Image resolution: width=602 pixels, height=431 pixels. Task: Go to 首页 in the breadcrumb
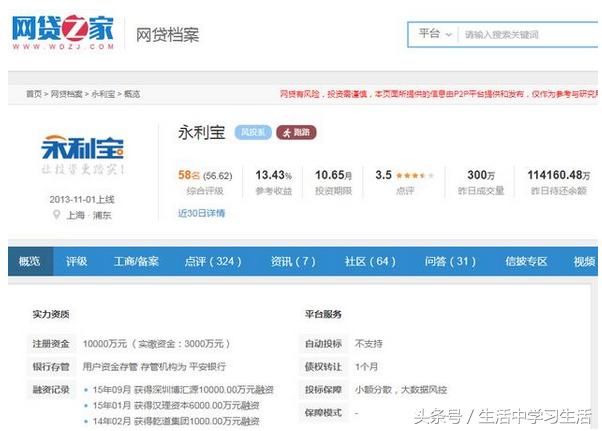(34, 94)
